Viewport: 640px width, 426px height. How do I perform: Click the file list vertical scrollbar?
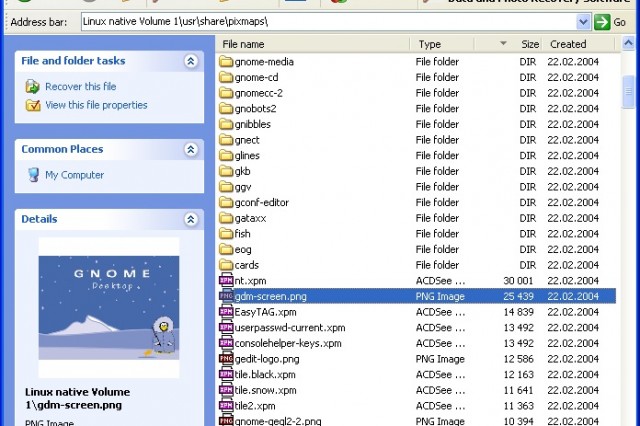point(629,250)
